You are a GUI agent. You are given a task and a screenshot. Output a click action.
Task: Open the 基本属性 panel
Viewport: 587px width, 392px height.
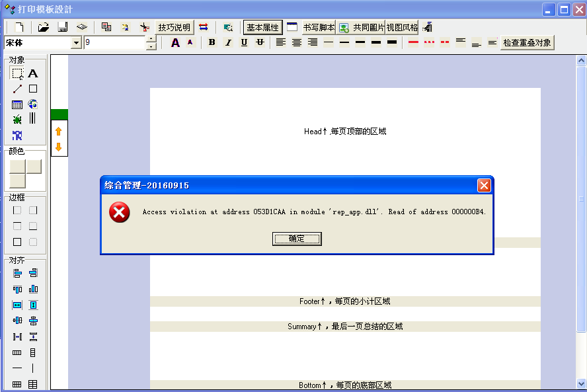(x=262, y=28)
